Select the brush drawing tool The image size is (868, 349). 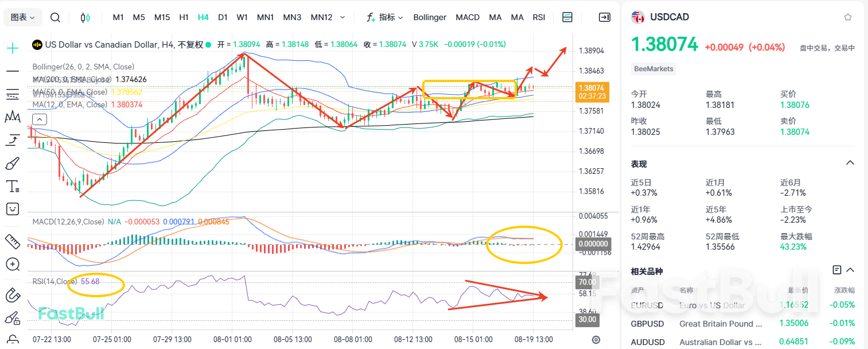pyautogui.click(x=12, y=163)
